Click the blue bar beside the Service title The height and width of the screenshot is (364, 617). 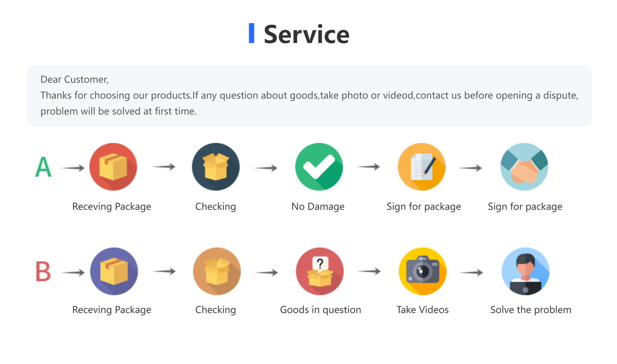tap(252, 33)
